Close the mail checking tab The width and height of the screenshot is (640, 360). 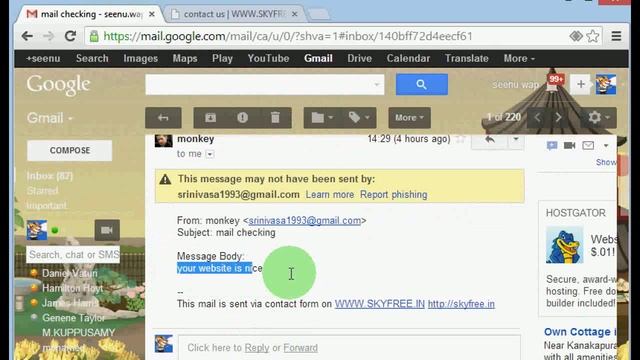click(152, 14)
